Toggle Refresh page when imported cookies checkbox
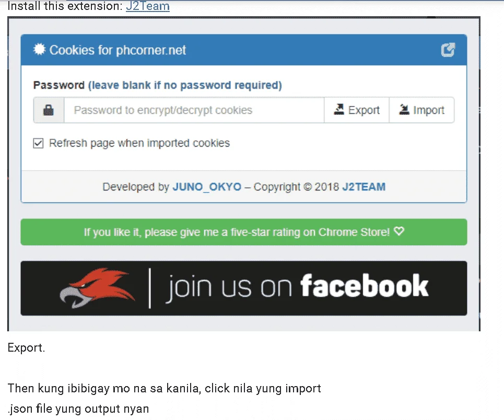The image size is (504, 420). (x=38, y=143)
